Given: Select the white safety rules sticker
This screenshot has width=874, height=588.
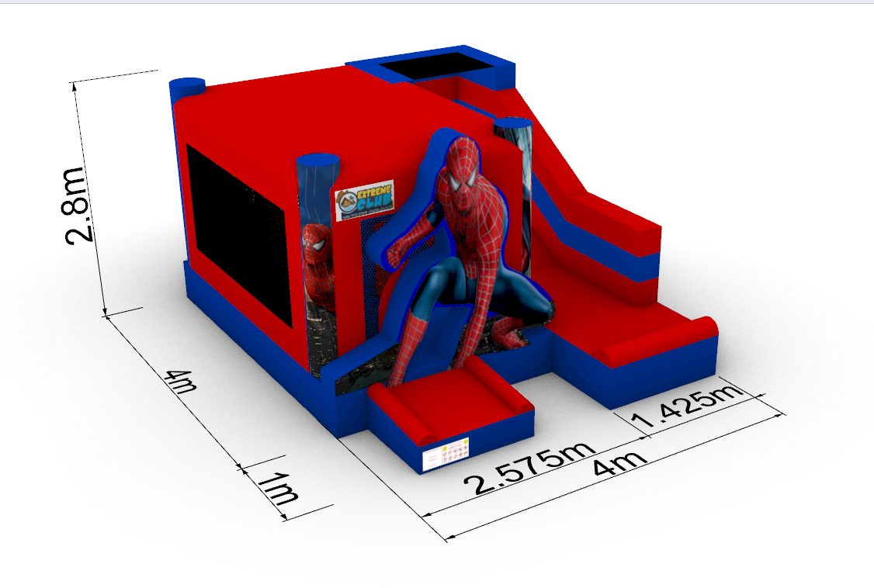Looking at the screenshot, I should click(x=446, y=455).
